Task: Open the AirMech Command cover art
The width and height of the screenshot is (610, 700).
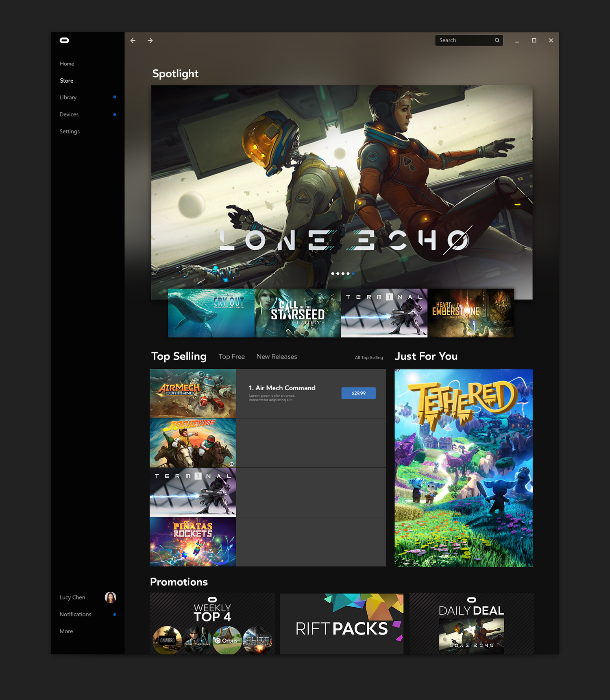Action: 193,393
